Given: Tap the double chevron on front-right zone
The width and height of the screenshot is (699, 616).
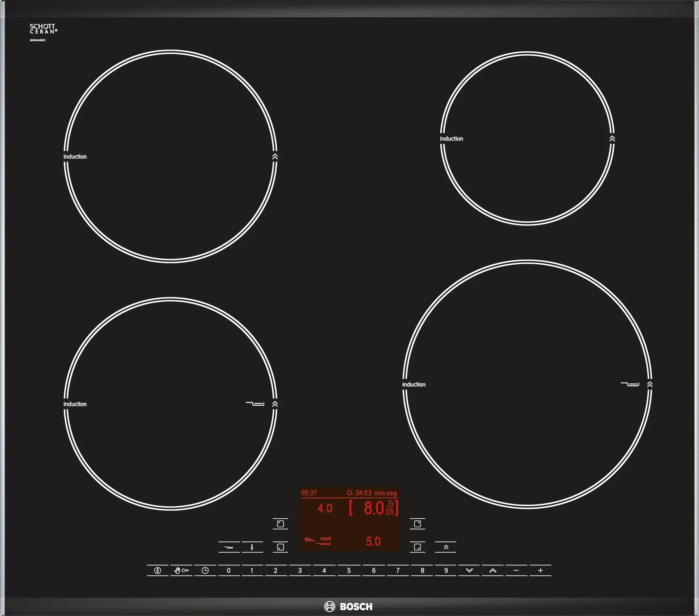Looking at the screenshot, I should pyautogui.click(x=650, y=384).
